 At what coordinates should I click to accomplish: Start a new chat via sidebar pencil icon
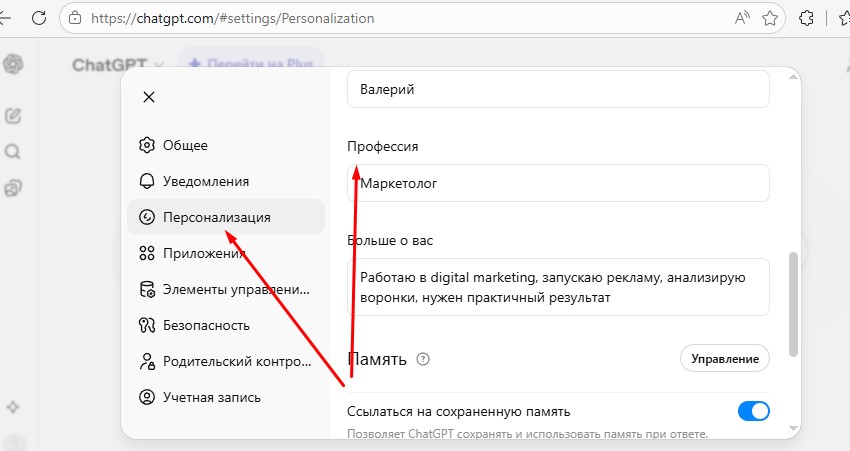pos(13,115)
